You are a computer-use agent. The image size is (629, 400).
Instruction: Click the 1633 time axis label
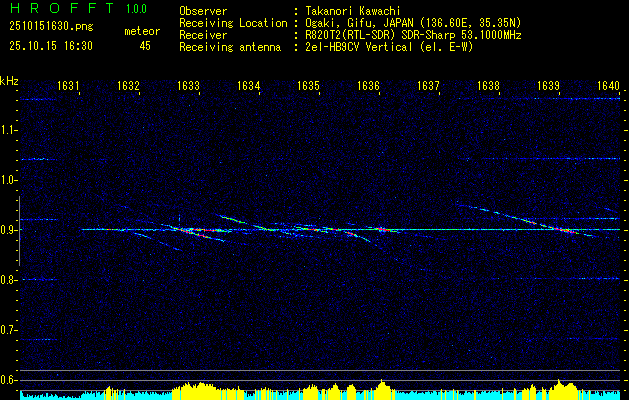[188, 85]
